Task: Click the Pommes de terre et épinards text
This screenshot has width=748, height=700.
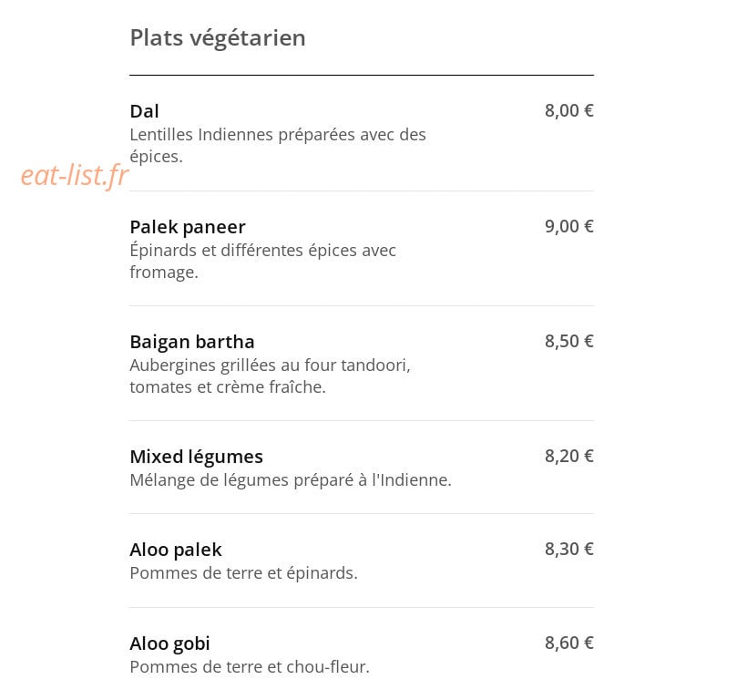Action: 244,573
